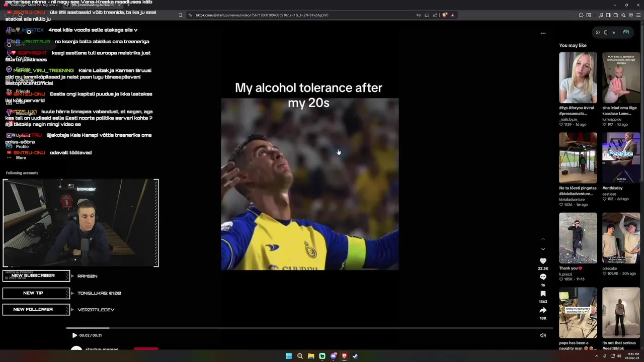This screenshot has height=362, width=644.
Task: Open the Thank you k.prezzi video thumbnail
Action: 578,238
